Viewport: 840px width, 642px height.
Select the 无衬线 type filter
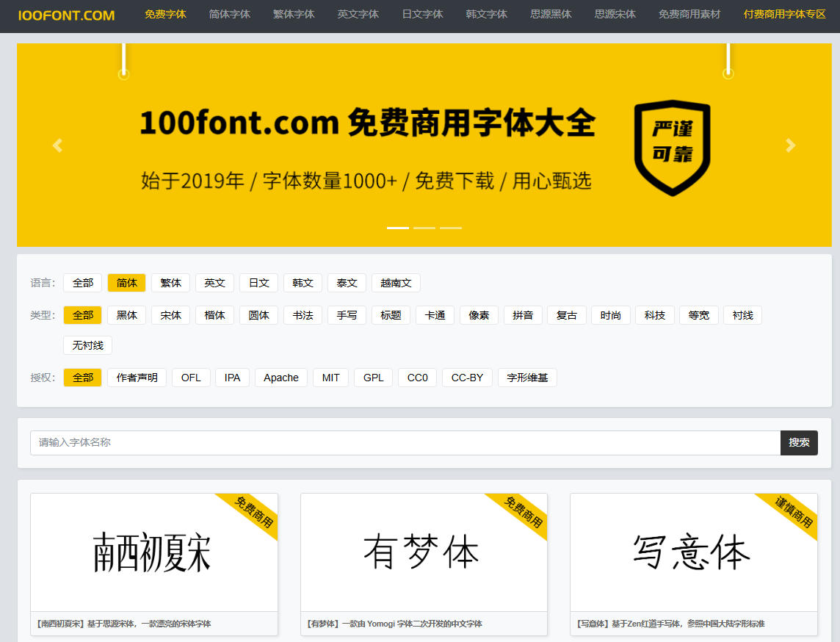tap(87, 345)
